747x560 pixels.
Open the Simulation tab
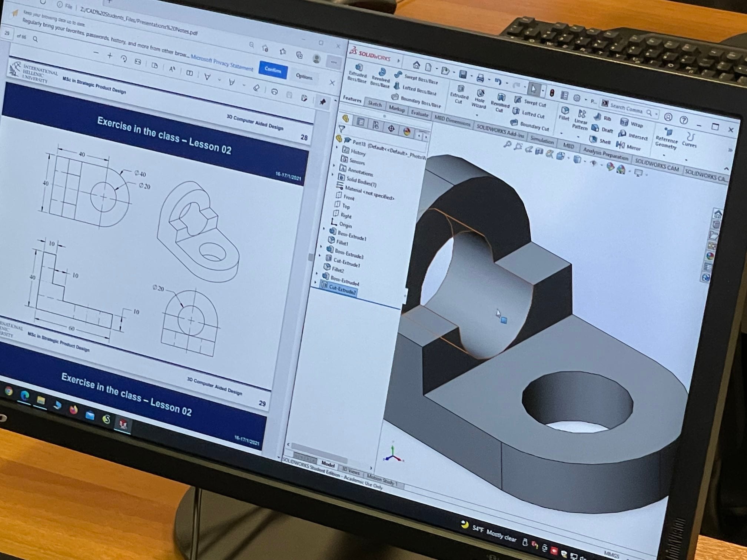click(542, 140)
